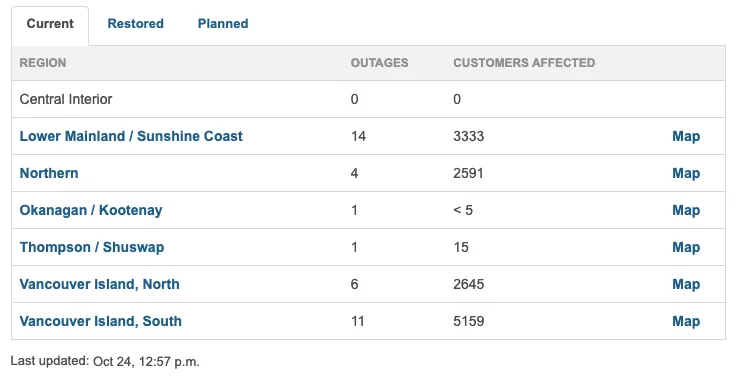744x377 pixels.
Task: View Okanagan / Kootenay outage details
Action: 91,211
